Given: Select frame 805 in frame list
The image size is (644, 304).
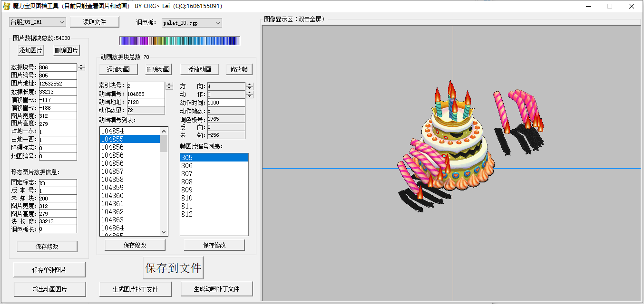Looking at the screenshot, I should [214, 158].
